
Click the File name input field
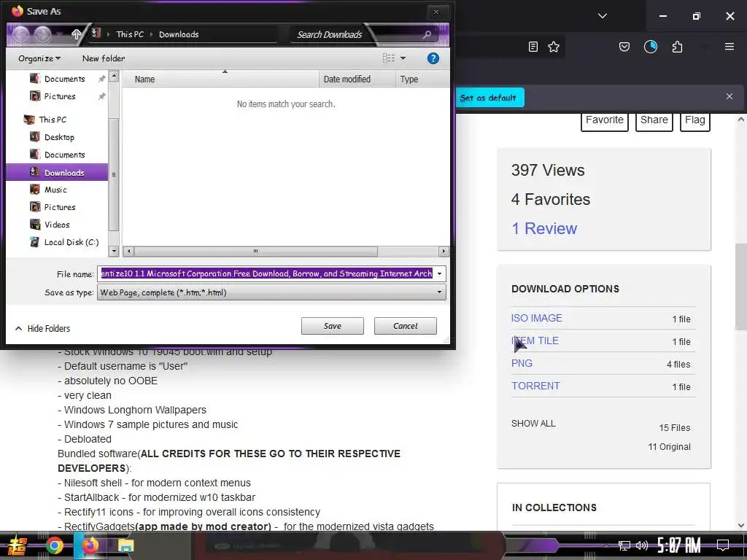[x=266, y=274]
